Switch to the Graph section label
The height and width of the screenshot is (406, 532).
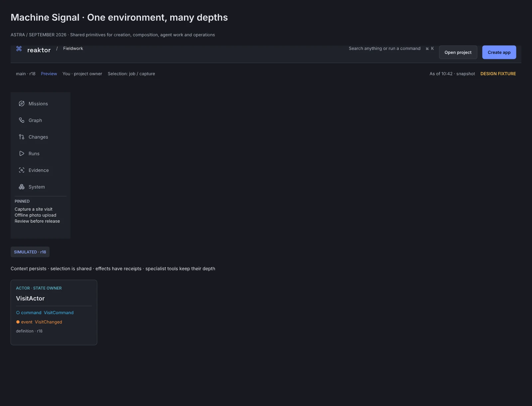35,120
